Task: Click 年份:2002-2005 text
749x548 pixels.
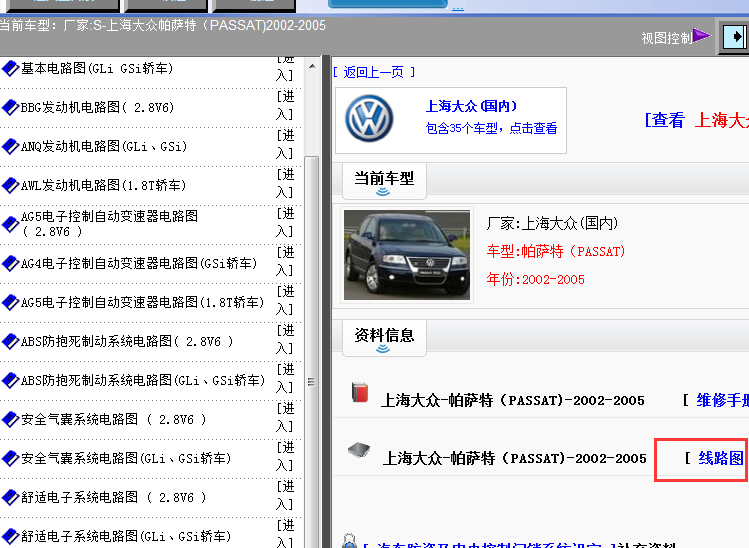Action: (x=535, y=279)
